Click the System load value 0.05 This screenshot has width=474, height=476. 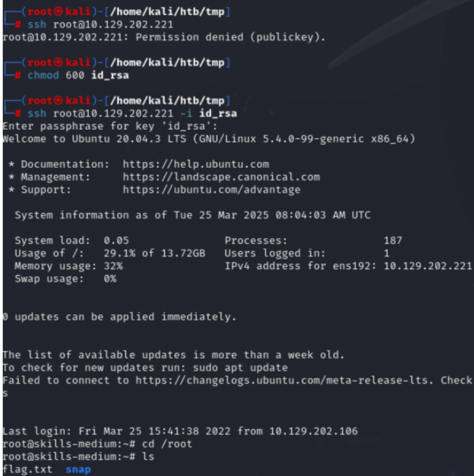[116, 240]
